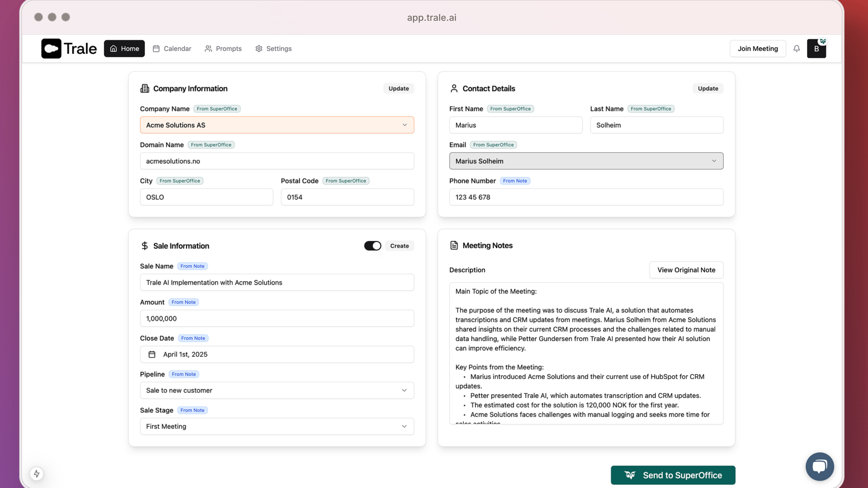Click the Domain Name input field
This screenshot has height=488, width=868.
[277, 161]
